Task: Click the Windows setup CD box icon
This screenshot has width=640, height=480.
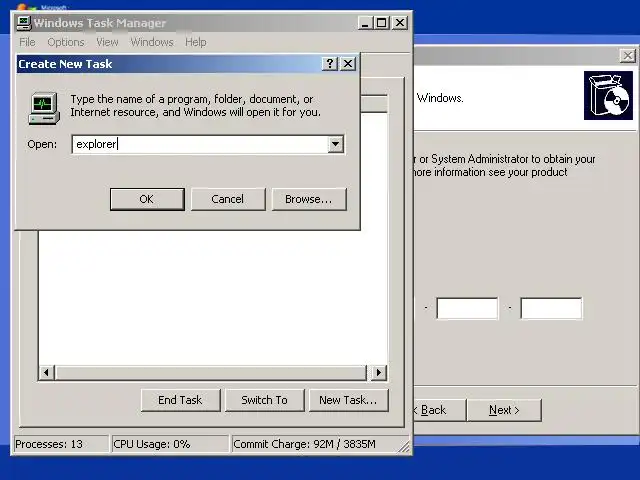Action: (608, 96)
